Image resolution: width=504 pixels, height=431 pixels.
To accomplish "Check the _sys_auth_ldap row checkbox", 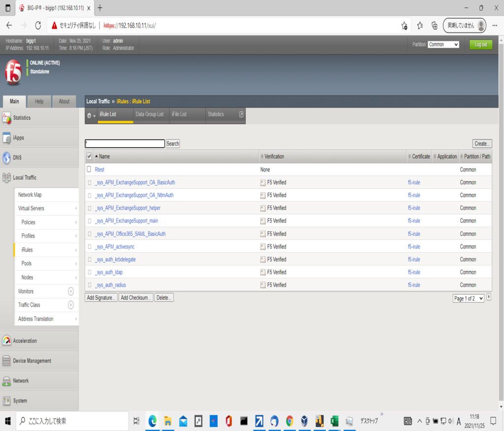I will point(89,272).
